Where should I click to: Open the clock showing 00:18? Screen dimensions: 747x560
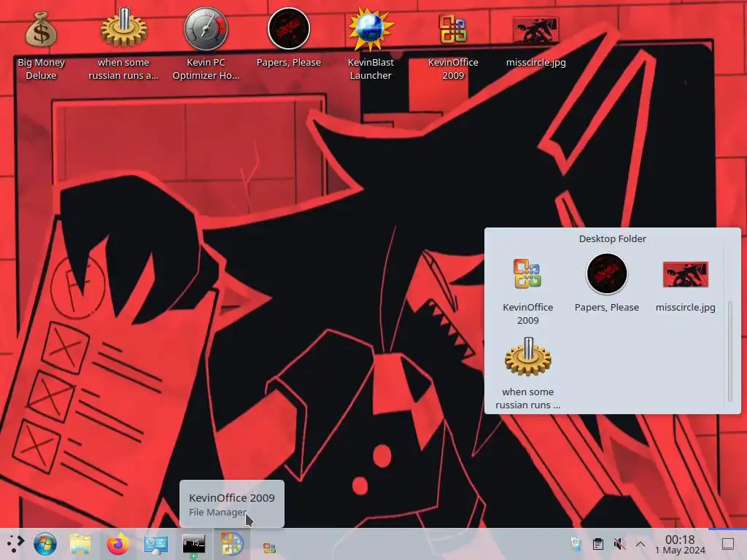680,544
